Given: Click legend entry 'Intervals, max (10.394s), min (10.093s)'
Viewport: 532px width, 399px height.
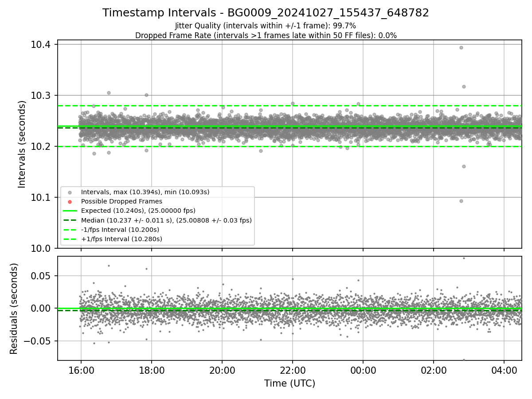Looking at the screenshot, I should (145, 192).
